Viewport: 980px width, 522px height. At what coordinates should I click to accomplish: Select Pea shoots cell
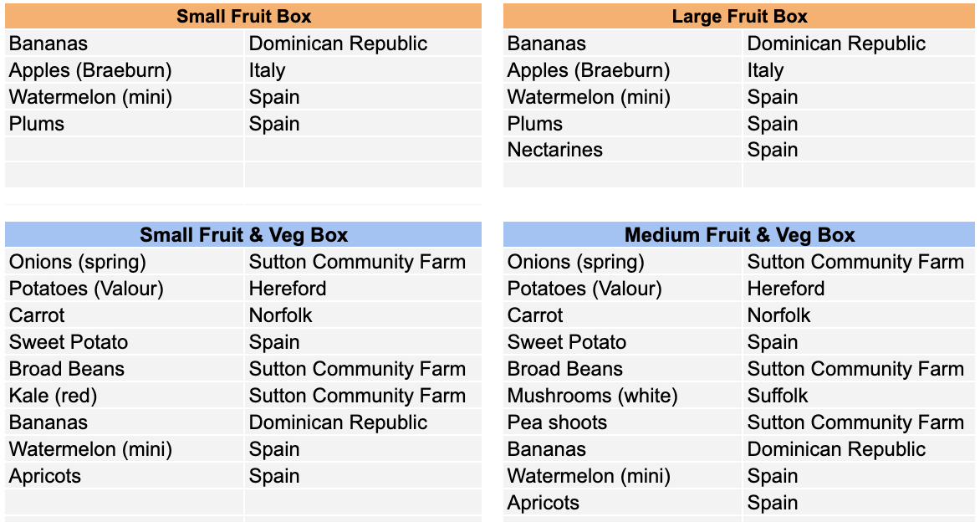pyautogui.click(x=622, y=422)
